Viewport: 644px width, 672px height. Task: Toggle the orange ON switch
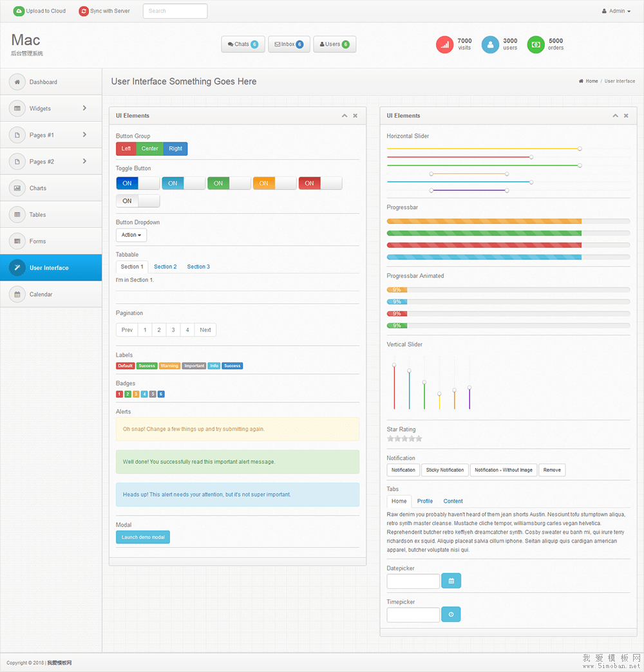tap(274, 183)
